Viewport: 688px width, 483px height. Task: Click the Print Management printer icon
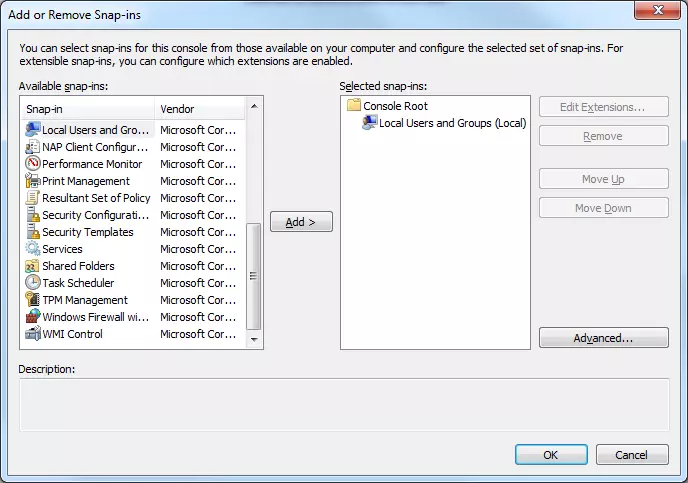click(x=33, y=181)
